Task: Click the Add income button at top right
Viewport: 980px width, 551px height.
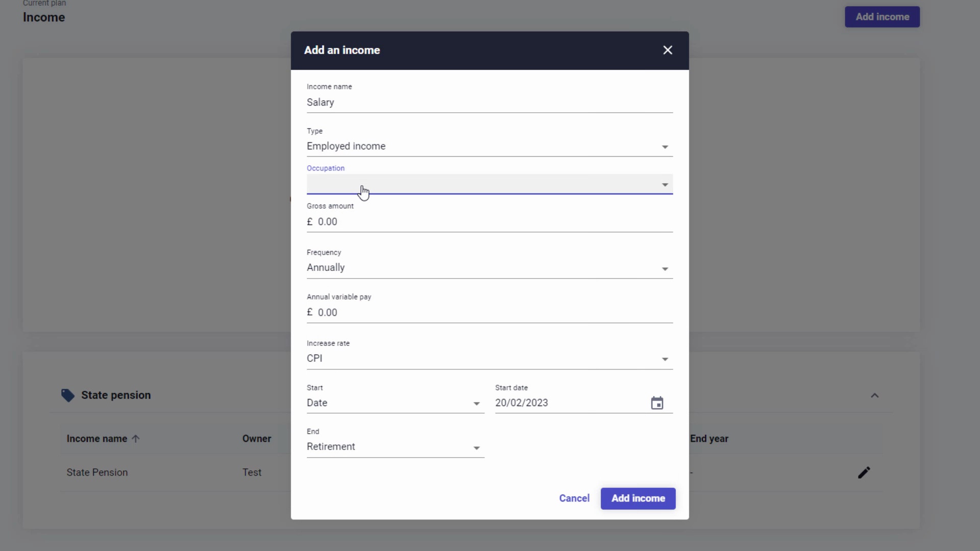Action: [x=882, y=17]
